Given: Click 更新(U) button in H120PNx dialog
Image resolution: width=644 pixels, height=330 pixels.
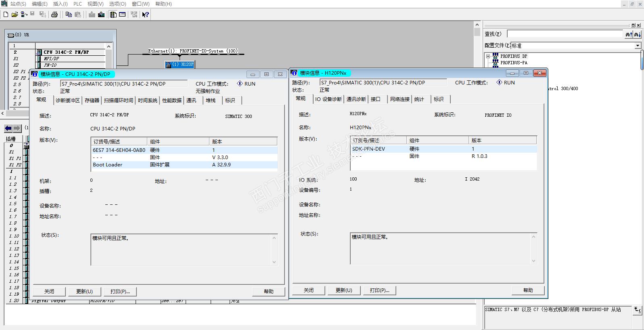Looking at the screenshot, I should (344, 290).
